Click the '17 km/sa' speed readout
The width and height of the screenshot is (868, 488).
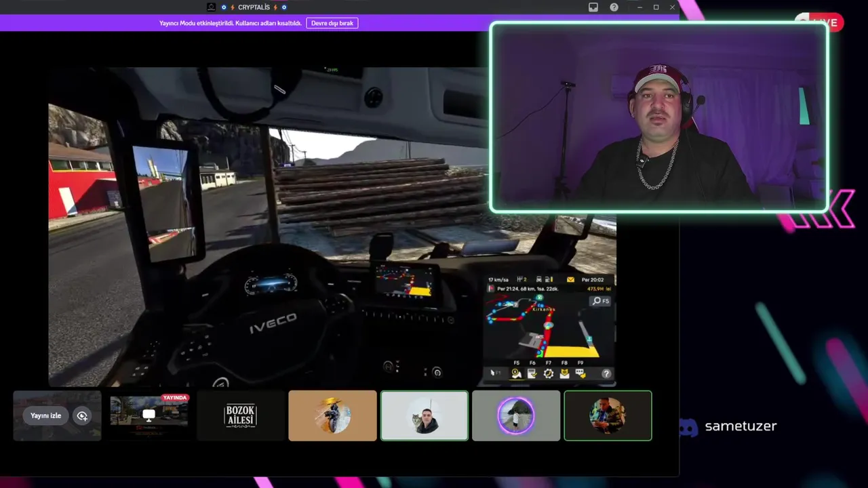point(498,279)
